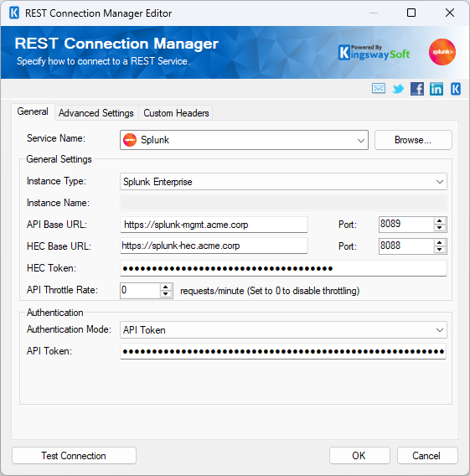Open the LinkedIn icon link

(436, 89)
